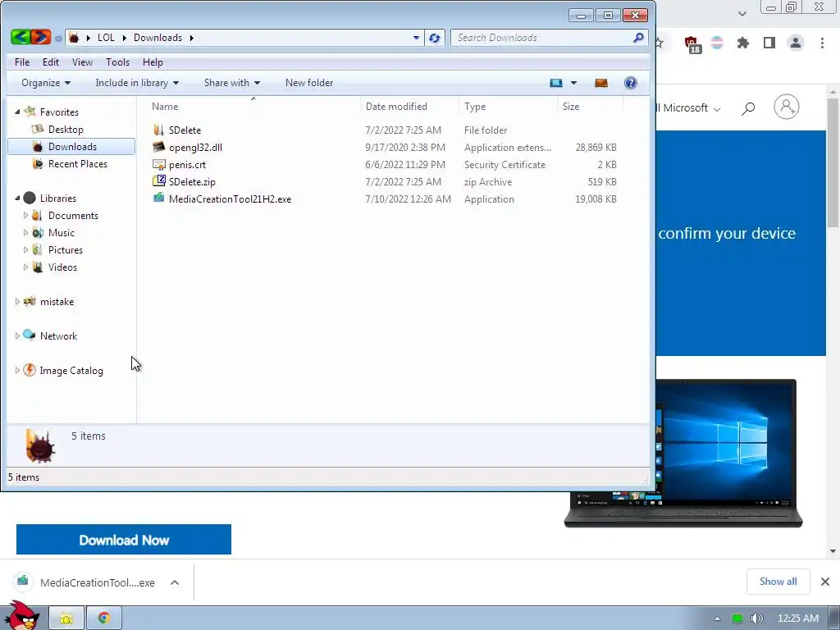Click the Microsoft page search magnifier icon
The width and height of the screenshot is (840, 630).
pos(748,109)
